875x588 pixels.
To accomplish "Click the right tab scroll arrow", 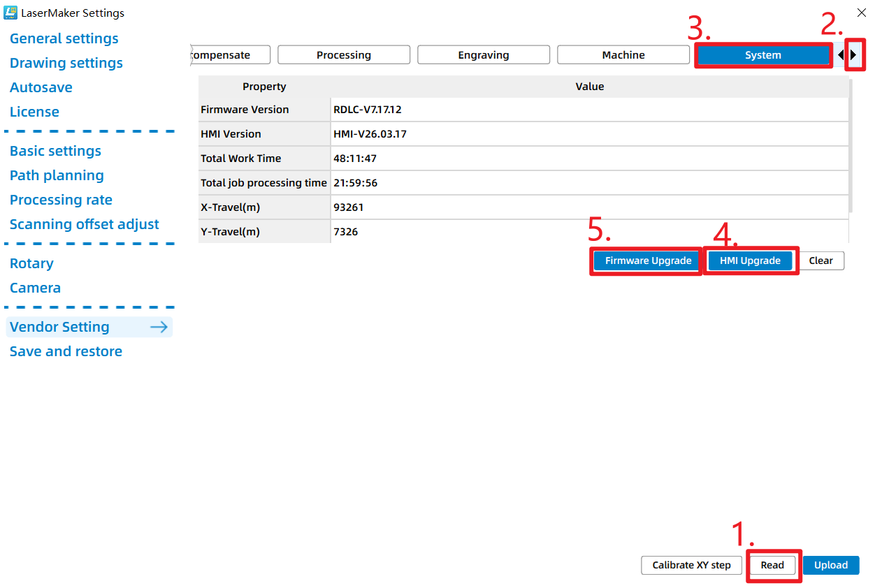I will pyautogui.click(x=853, y=54).
